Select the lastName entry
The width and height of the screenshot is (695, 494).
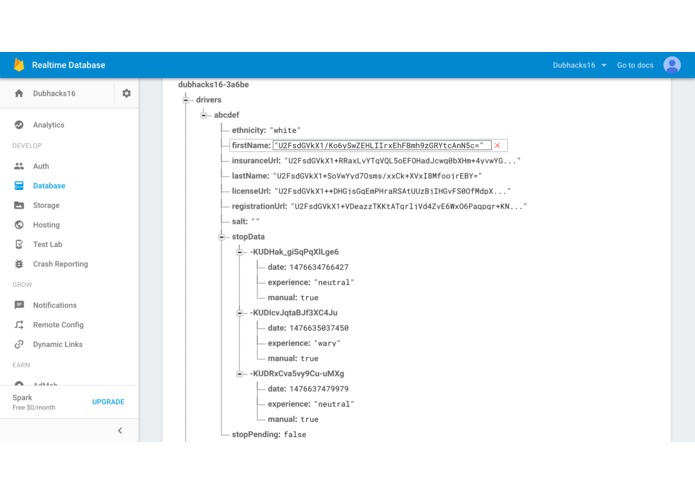pyautogui.click(x=357, y=176)
